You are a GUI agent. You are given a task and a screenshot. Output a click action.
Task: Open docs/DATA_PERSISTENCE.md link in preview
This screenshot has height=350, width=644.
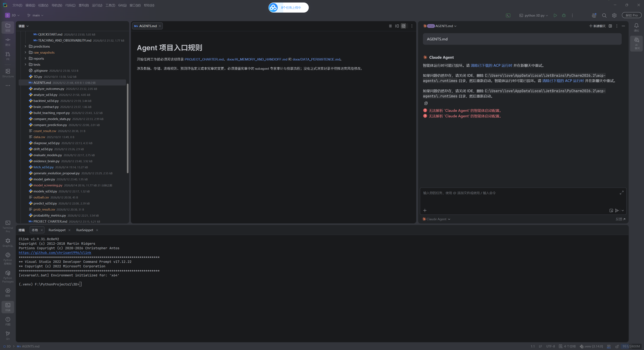316,59
